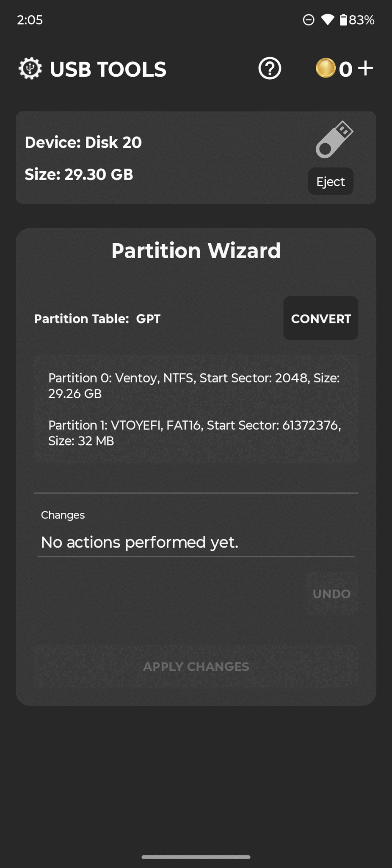Screen dimensions: 392x868
Task: Tap the Partition Wizard heading
Action: (x=196, y=250)
